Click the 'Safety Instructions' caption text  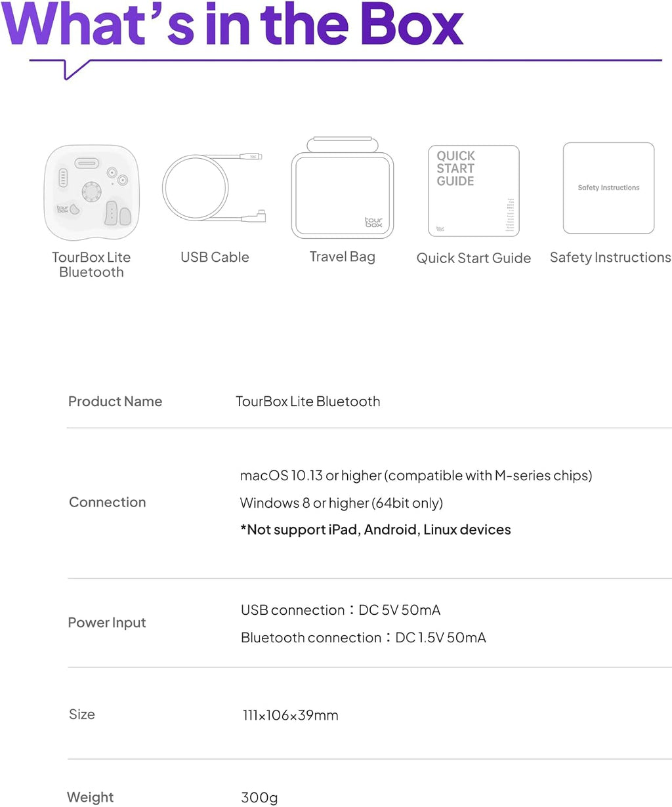[x=610, y=258]
